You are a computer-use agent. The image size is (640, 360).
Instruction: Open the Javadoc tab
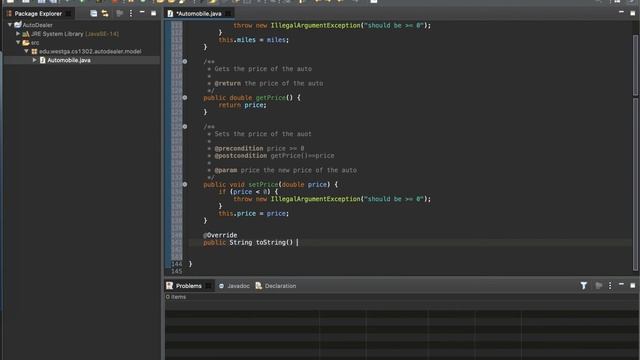[234, 286]
